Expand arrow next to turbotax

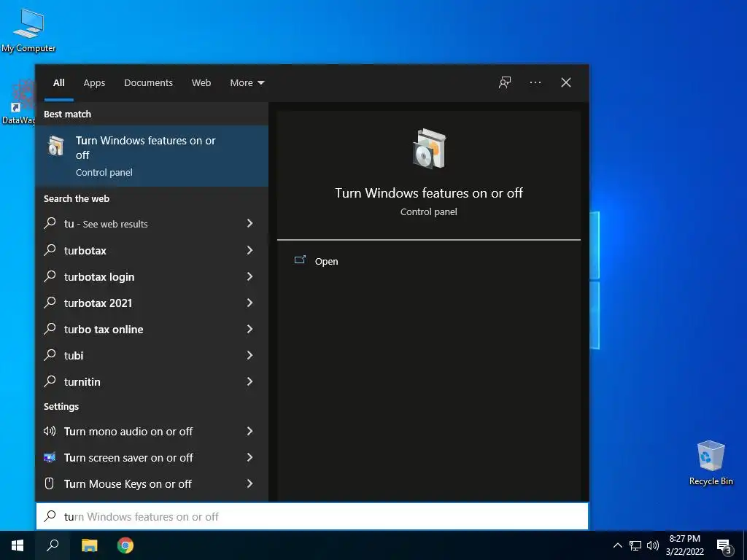(x=249, y=250)
